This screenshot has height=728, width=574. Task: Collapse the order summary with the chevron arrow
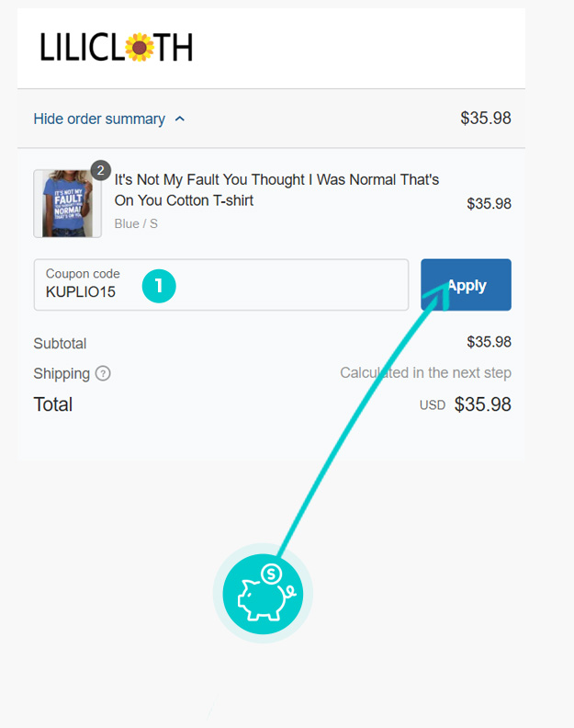coord(180,119)
